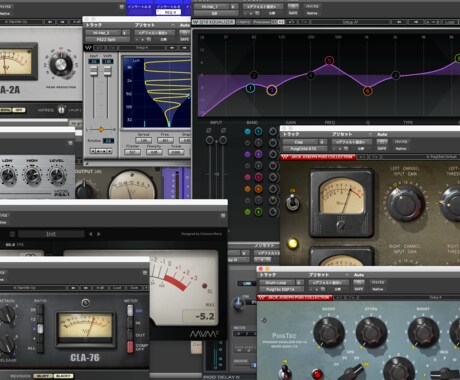Image resolution: width=460 pixels, height=380 pixels.
Task: Click undo arrow in CLA-76 toolbar
Action: (x=73, y=288)
